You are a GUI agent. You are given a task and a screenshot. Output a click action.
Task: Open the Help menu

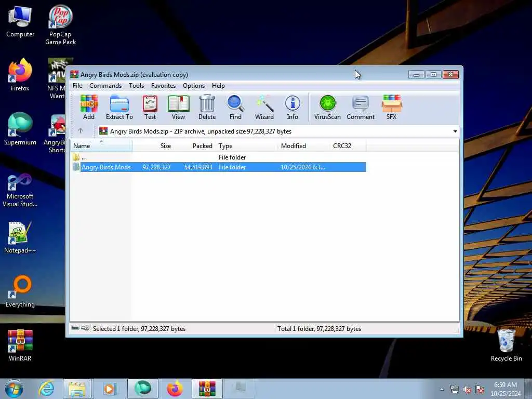coord(218,86)
